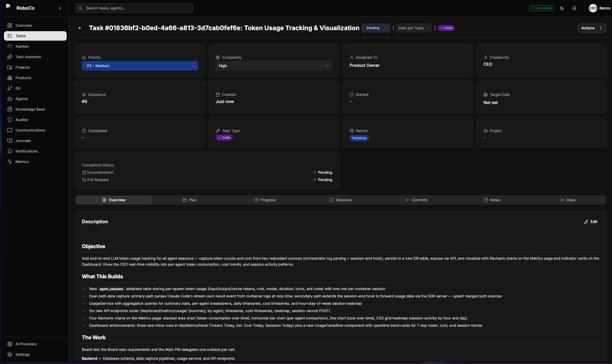This screenshot has width=612, height=364.
Task: Click the Code tag in title bar
Action: [446, 28]
